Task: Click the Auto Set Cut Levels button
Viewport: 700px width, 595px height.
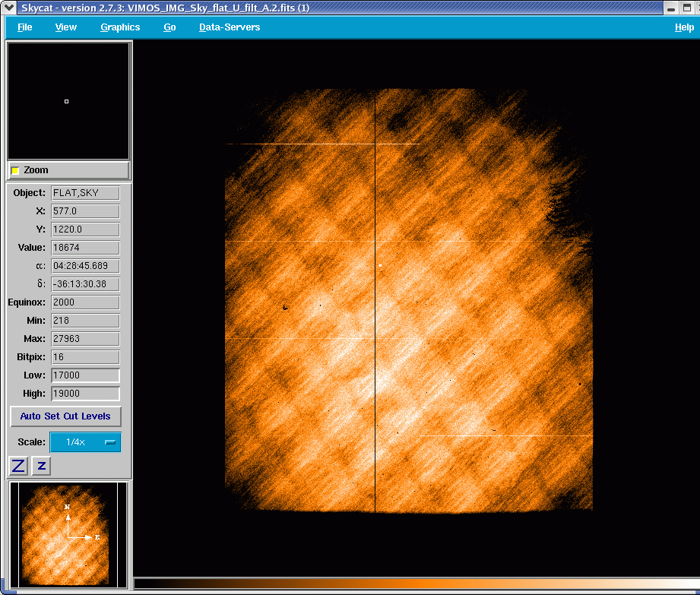Action: pyautogui.click(x=65, y=416)
